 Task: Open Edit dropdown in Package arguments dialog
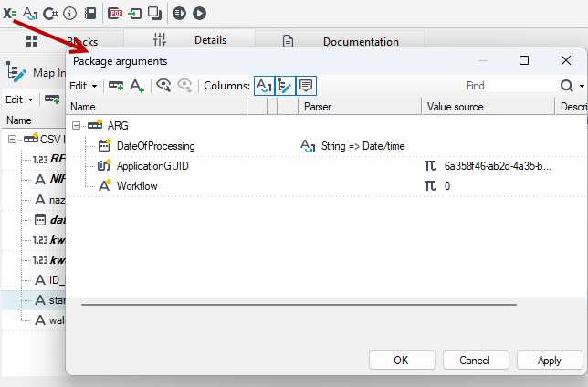click(x=83, y=86)
